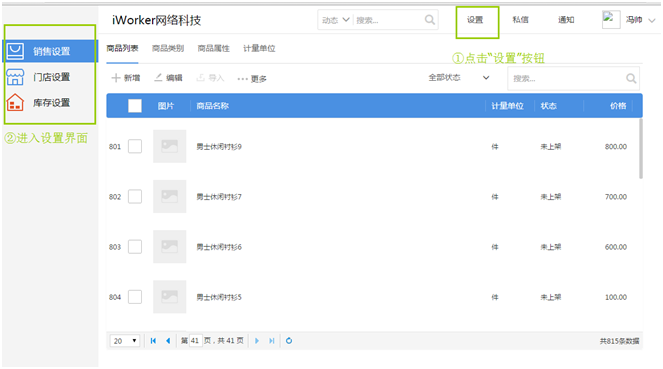
Task: Toggle the select-all header checkbox
Action: click(x=135, y=106)
